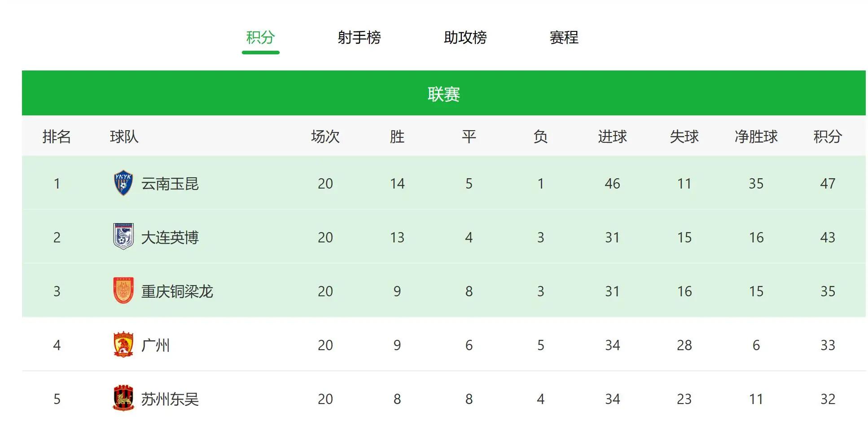
Task: Click the 进球 column header
Action: click(613, 136)
